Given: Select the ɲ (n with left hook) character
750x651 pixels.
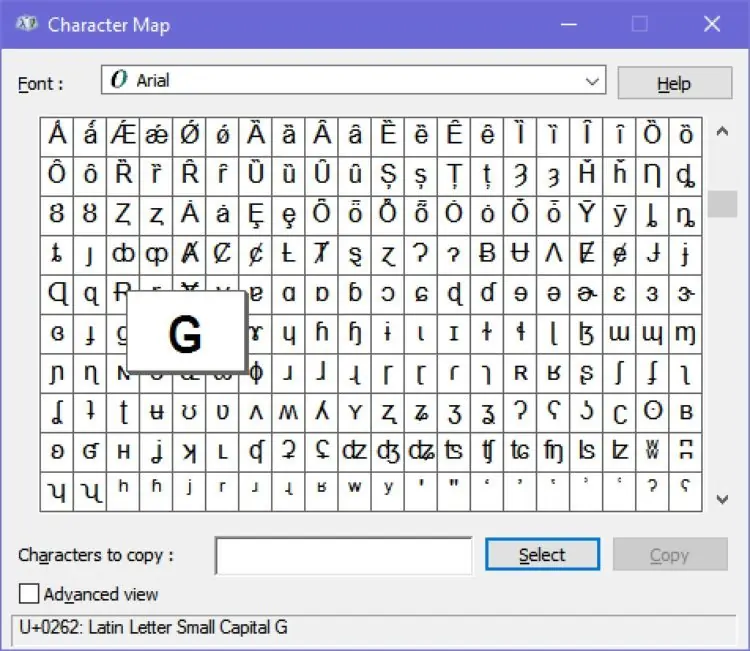Looking at the screenshot, I should [x=57, y=374].
